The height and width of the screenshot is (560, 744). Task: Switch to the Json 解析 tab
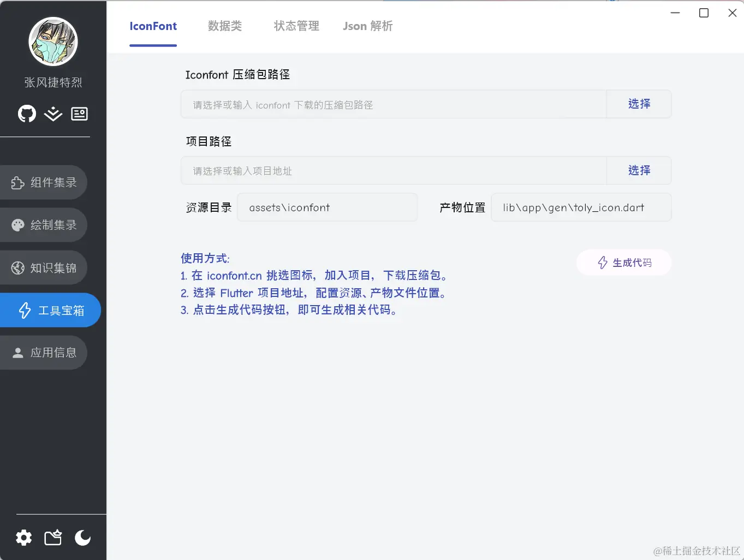367,26
